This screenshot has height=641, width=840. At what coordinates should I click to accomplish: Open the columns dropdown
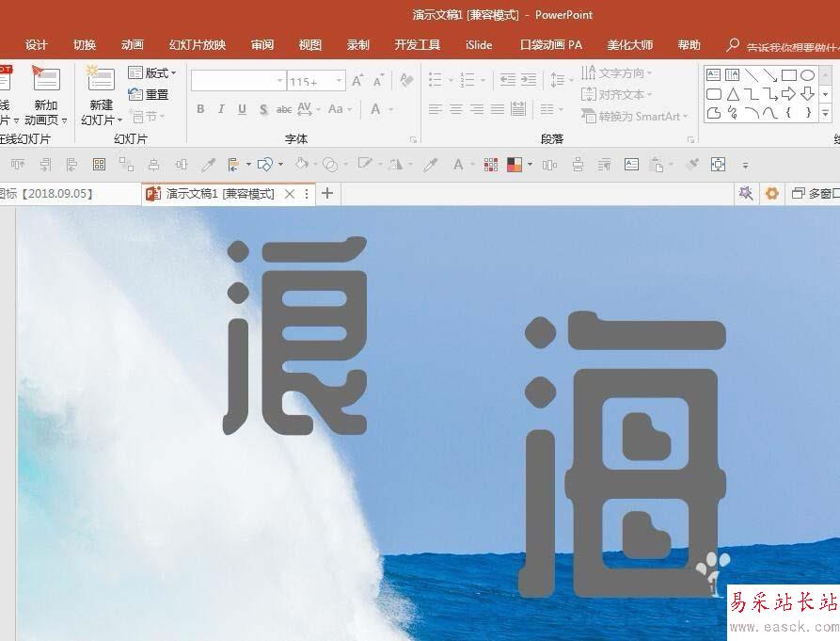coord(551,109)
